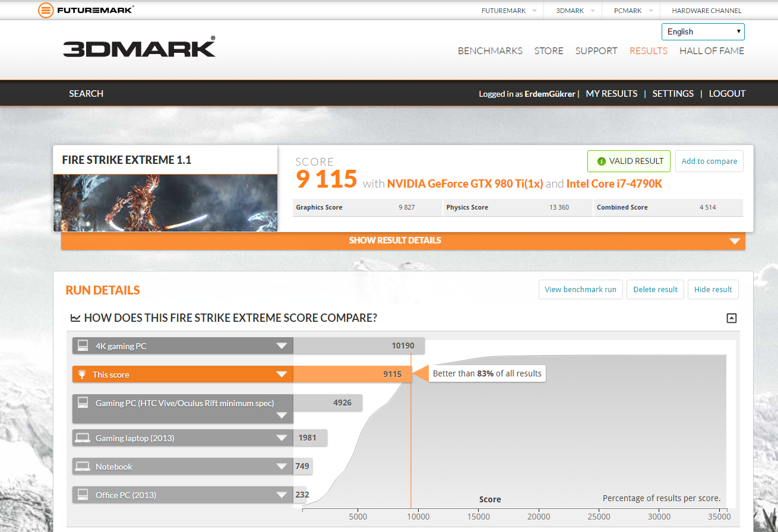Image resolution: width=778 pixels, height=532 pixels.
Task: Click the Physics Score 13 360 cell
Action: click(518, 207)
